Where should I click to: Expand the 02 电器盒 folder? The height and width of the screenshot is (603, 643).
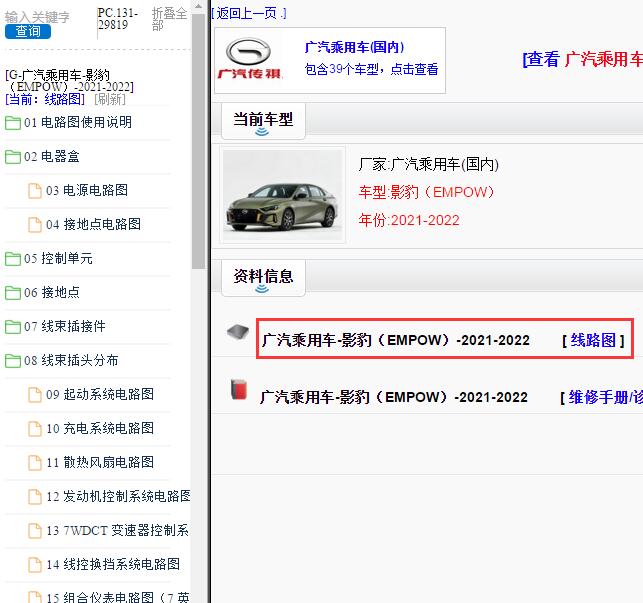[x=52, y=156]
